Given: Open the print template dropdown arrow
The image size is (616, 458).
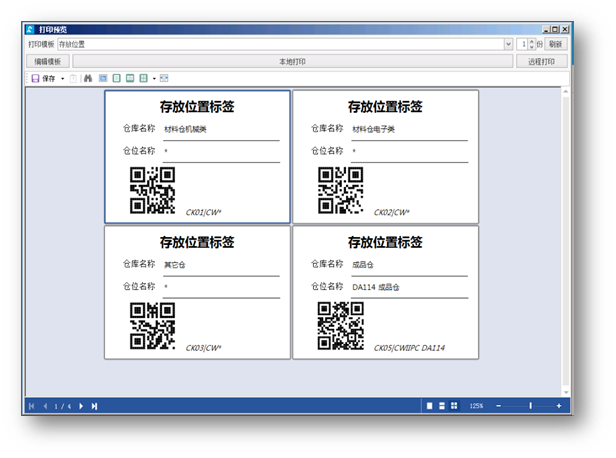Looking at the screenshot, I should (x=508, y=44).
